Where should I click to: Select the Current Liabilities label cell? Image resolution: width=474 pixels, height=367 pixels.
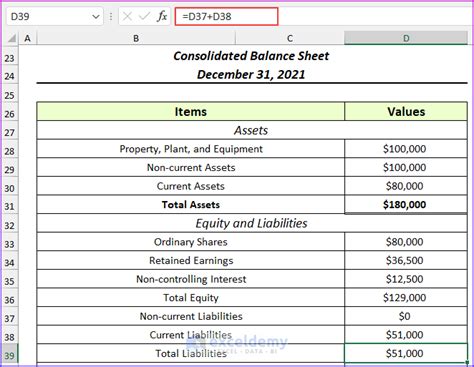pos(191,335)
